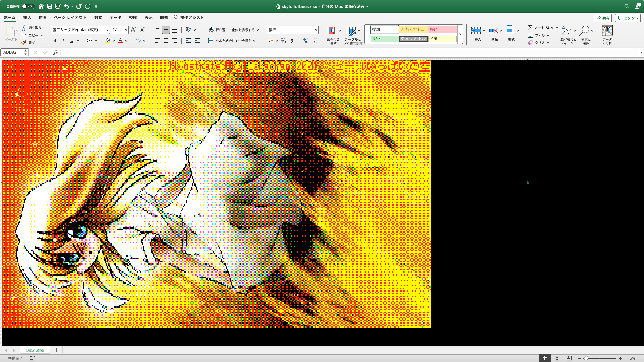Select the 良い cell style
The height and width of the screenshot is (362, 644).
[x=385, y=39]
